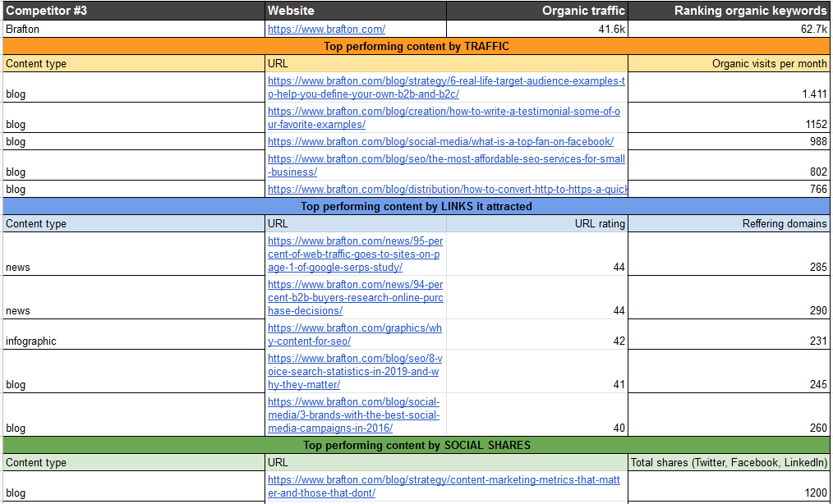The width and height of the screenshot is (833, 504).
Task: Select the green 'Top performing content by SOCIAL SHARES' banner
Action: [x=416, y=445]
